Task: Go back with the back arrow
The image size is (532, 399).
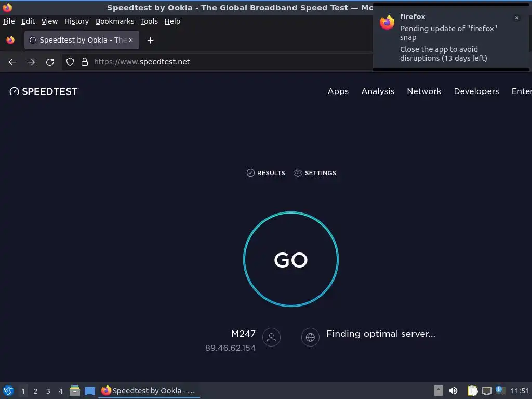Action: (12, 62)
